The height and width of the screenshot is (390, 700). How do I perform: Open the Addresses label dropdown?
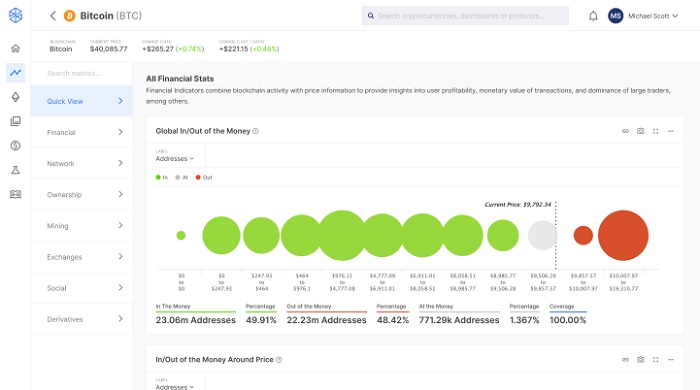[x=175, y=158]
